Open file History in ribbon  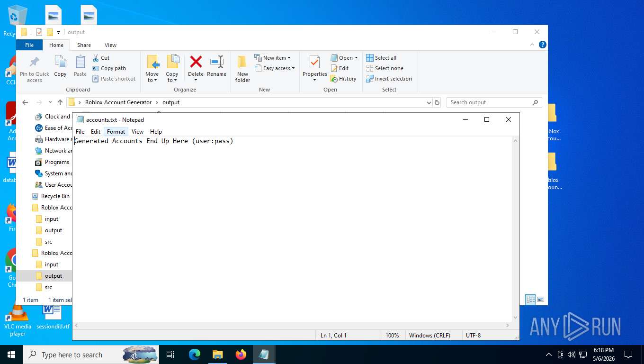point(343,79)
